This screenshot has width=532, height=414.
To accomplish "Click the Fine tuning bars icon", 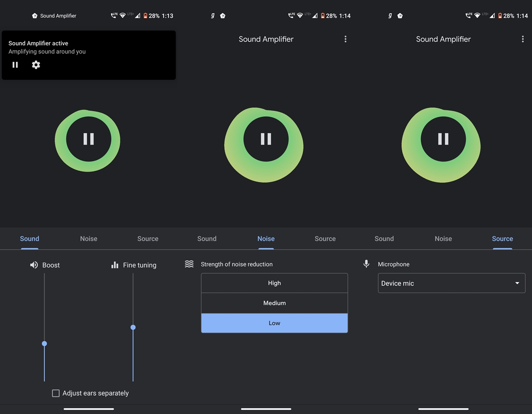I will 115,265.
